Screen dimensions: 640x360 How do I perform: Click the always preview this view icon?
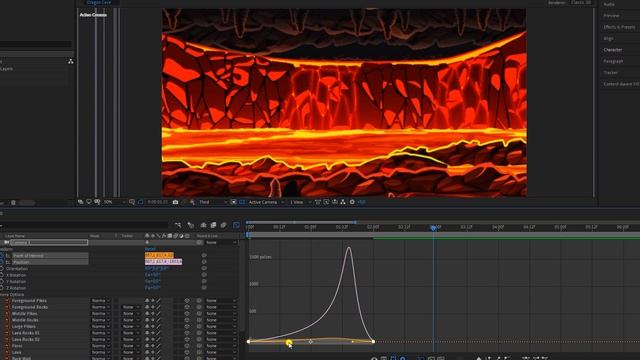click(x=80, y=202)
